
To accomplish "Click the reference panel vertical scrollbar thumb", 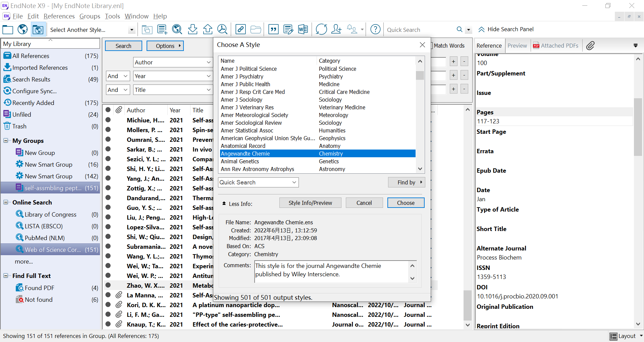I will [638, 127].
